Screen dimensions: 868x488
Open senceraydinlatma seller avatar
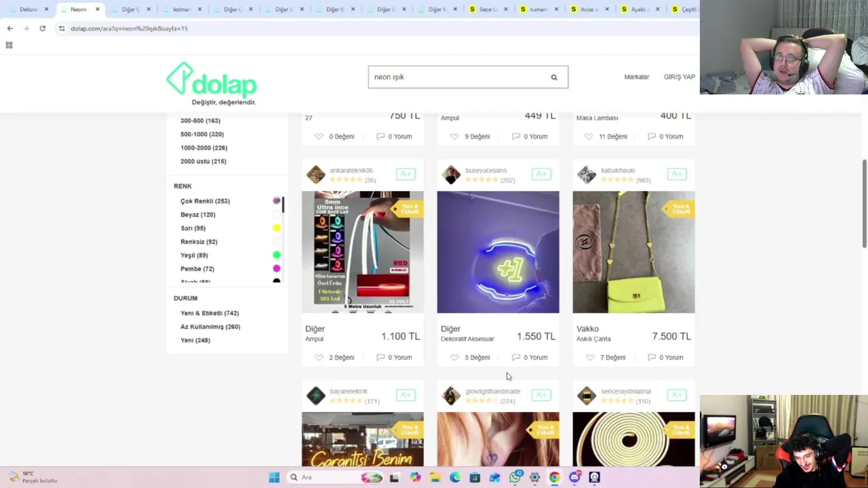click(587, 396)
